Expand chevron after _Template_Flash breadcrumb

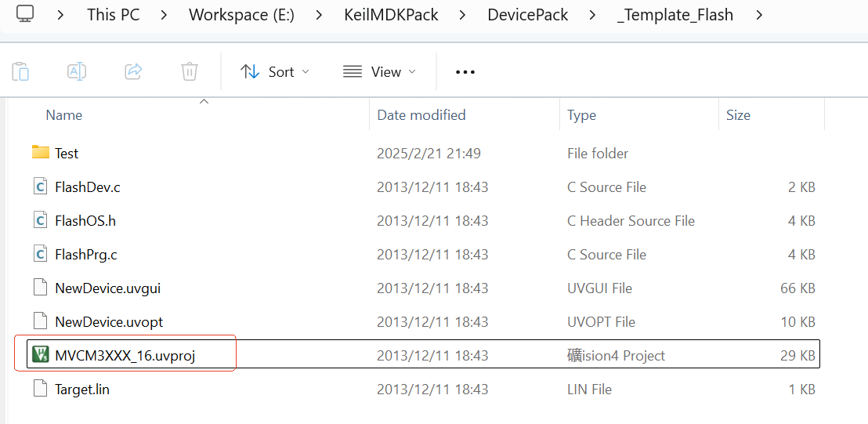(x=759, y=14)
